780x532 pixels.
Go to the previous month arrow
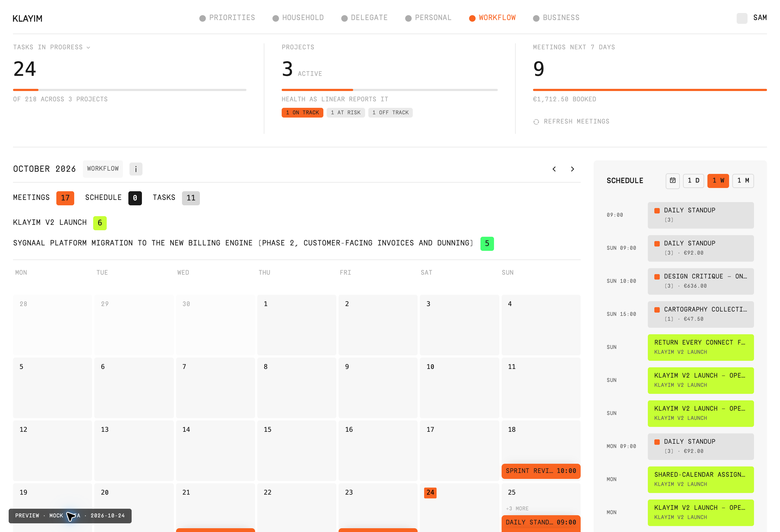(554, 169)
